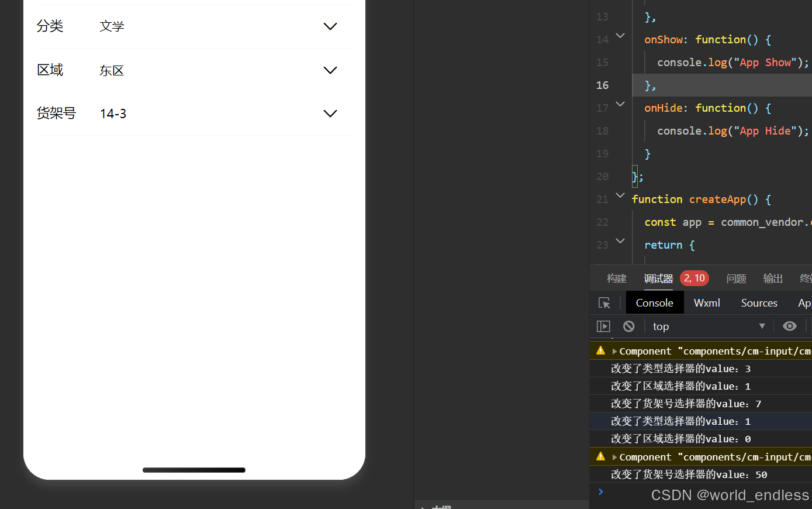Click log line 改变了货架号选择器的value: 7

click(x=686, y=404)
